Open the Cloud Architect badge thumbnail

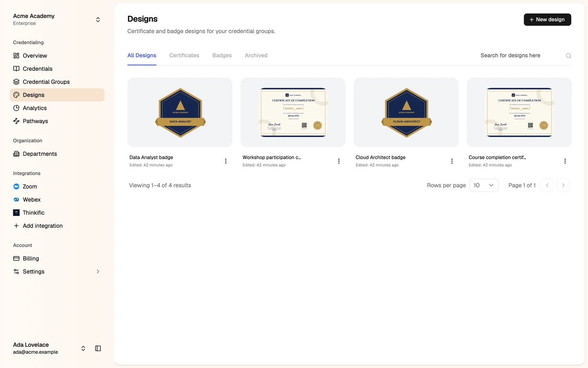pos(406,112)
